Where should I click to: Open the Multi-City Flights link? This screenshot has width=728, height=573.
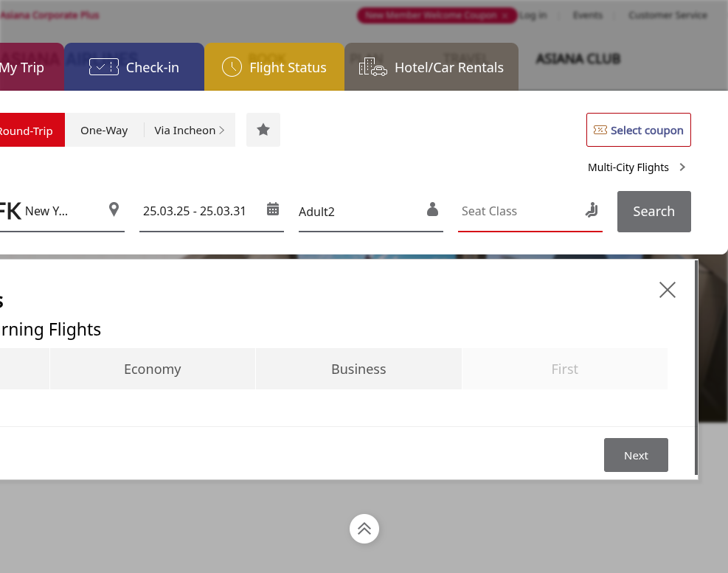click(x=637, y=167)
